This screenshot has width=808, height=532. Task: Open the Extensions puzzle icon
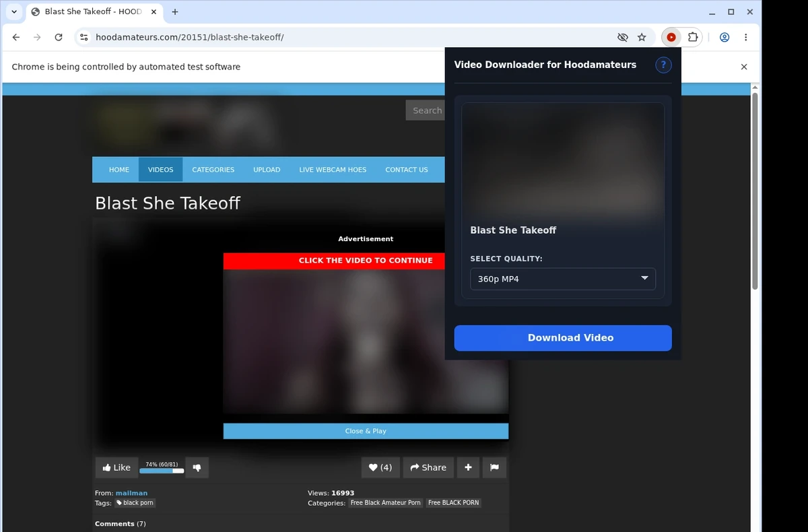(692, 37)
